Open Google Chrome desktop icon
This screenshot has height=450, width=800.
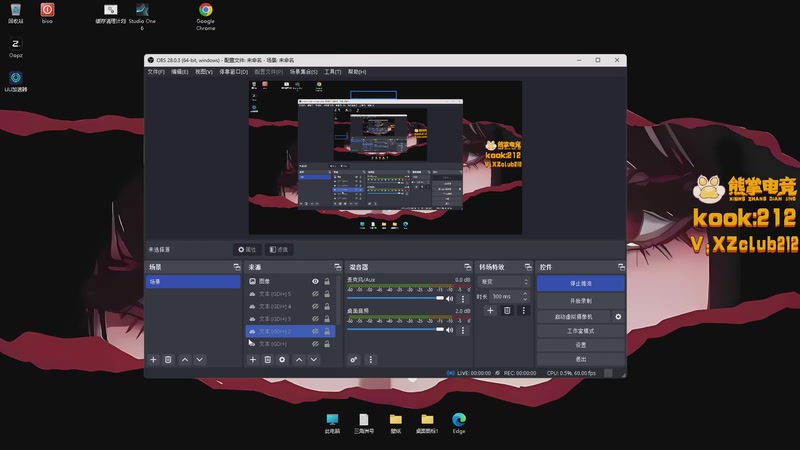[x=206, y=16]
